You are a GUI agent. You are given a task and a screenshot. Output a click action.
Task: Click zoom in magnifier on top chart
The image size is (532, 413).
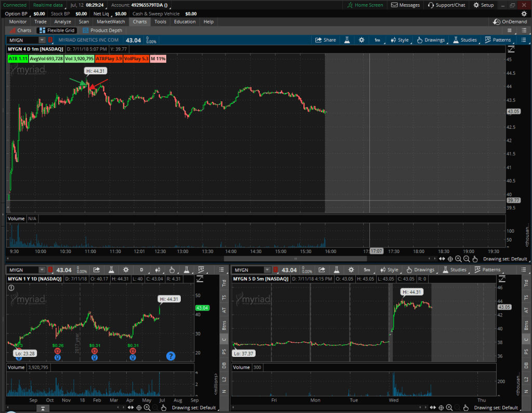tap(458, 259)
